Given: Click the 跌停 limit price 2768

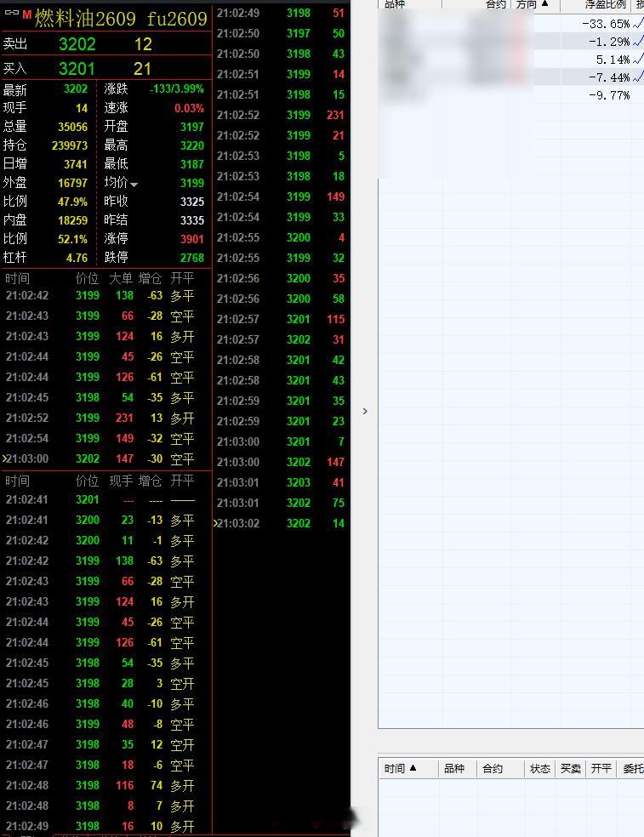Looking at the screenshot, I should click(191, 257).
